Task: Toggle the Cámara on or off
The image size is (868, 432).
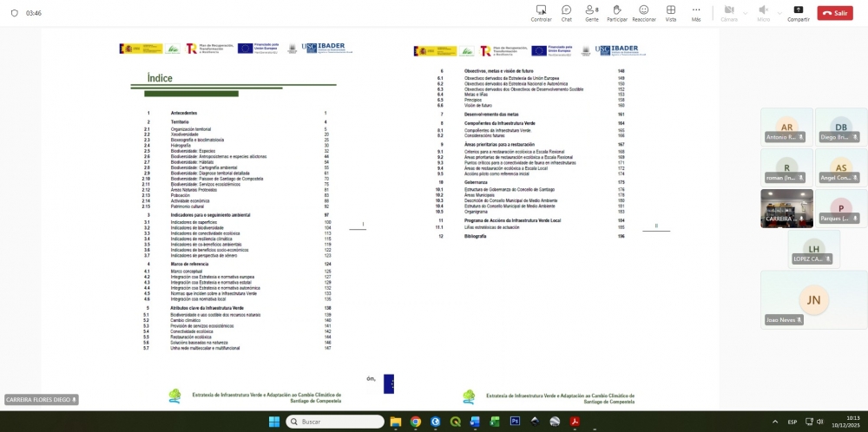Action: pyautogui.click(x=727, y=12)
